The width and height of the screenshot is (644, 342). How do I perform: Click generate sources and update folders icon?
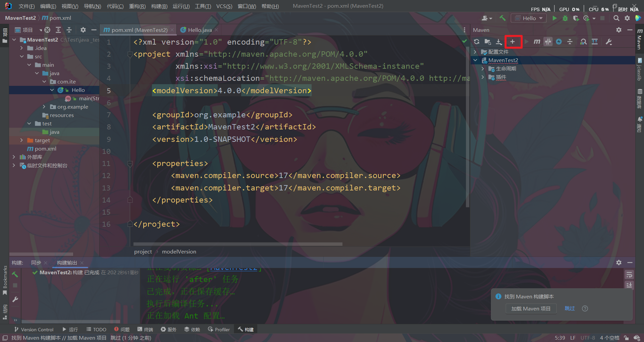[488, 42]
